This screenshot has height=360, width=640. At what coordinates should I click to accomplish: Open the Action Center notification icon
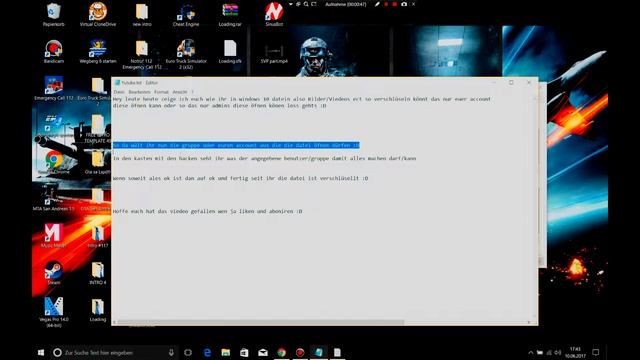(x=596, y=352)
